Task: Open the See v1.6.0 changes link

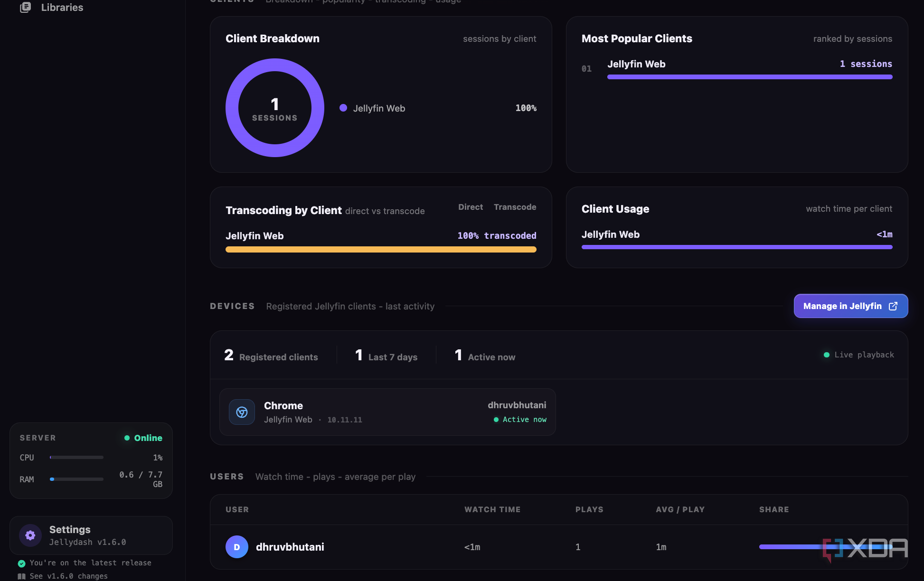Action: click(x=69, y=576)
